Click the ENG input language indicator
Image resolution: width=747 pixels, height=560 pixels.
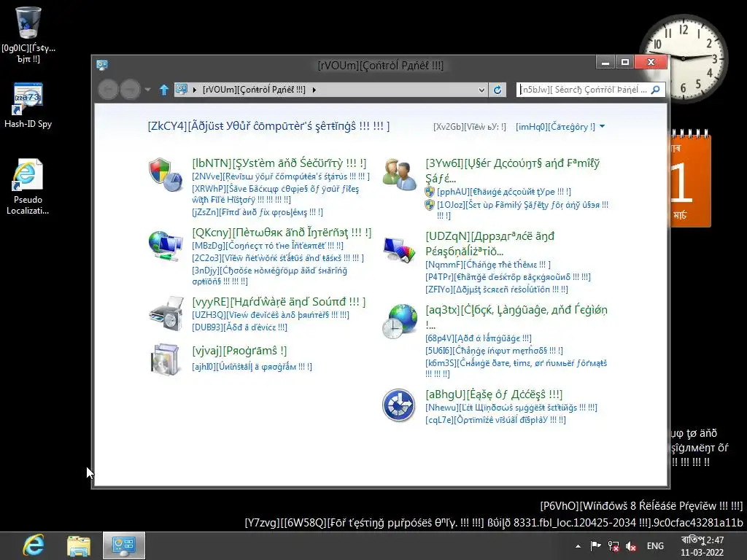[x=656, y=546]
